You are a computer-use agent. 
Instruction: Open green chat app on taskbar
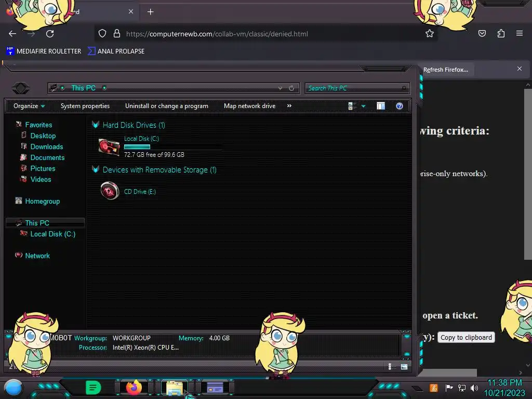point(94,388)
